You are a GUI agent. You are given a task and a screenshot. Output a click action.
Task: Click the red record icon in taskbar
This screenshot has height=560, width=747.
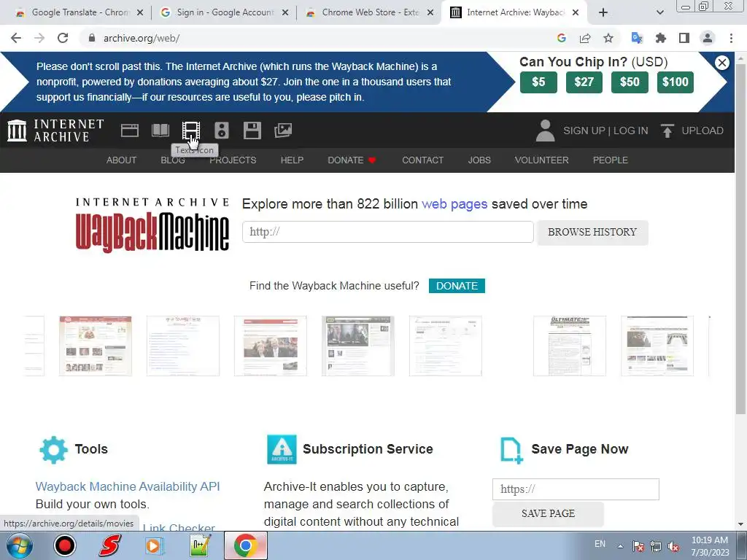[65, 545]
